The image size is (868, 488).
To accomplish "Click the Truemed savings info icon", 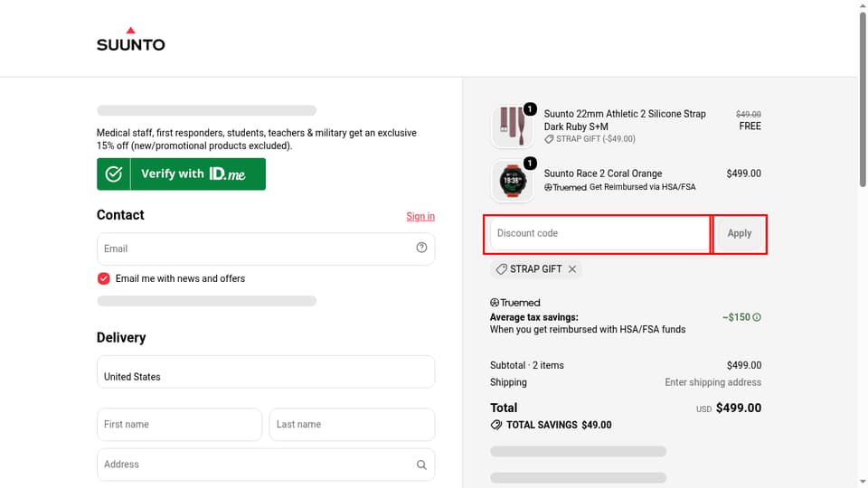I will (x=757, y=317).
